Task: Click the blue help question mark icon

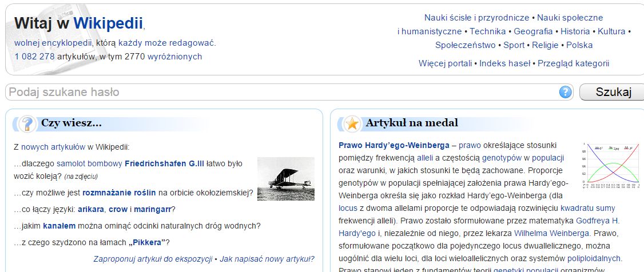Action: click(x=566, y=93)
